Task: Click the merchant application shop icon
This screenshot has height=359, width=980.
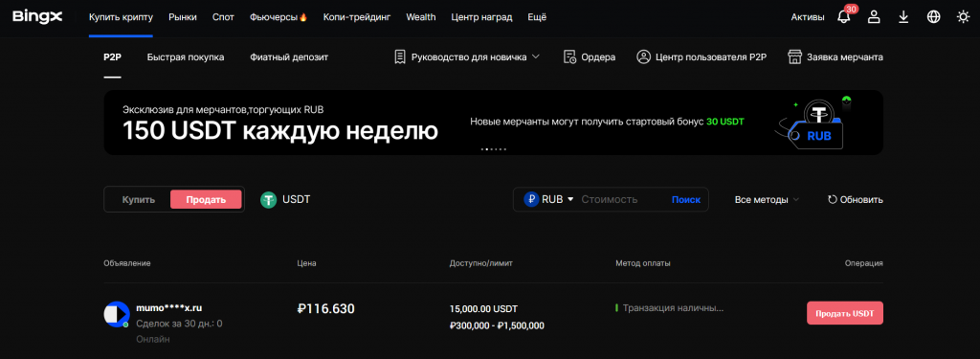Action: [x=794, y=56]
